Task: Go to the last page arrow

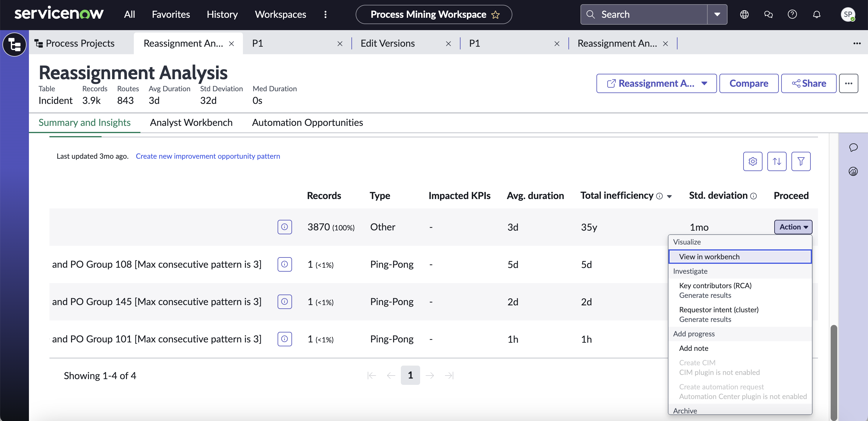Action: pyautogui.click(x=449, y=375)
